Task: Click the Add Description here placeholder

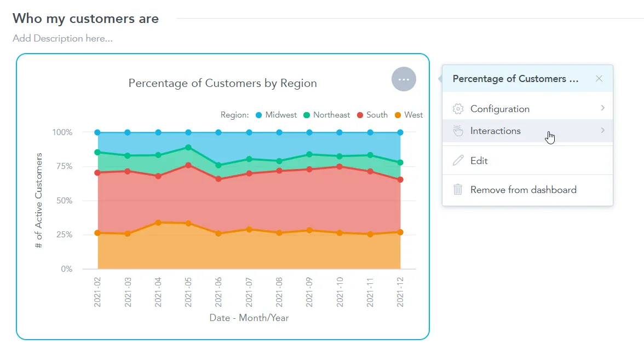Action: tap(62, 38)
